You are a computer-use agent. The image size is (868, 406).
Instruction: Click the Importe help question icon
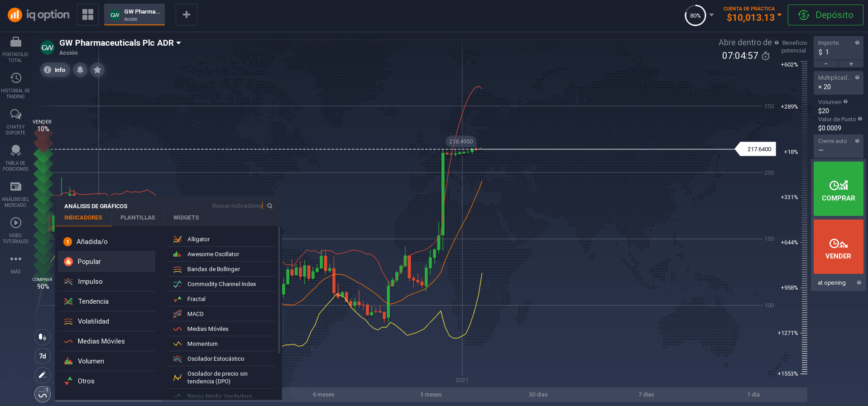tap(857, 43)
